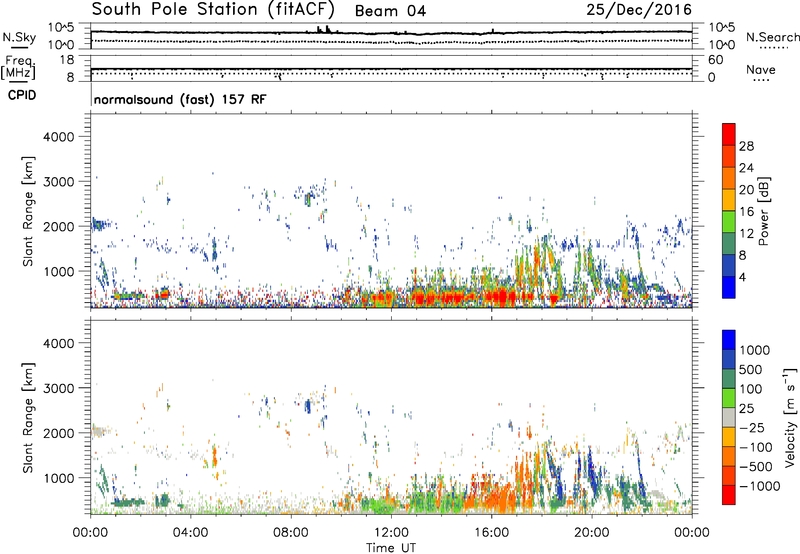Click the '28' value on Power colorbar
The image size is (800, 554).
coord(746,146)
